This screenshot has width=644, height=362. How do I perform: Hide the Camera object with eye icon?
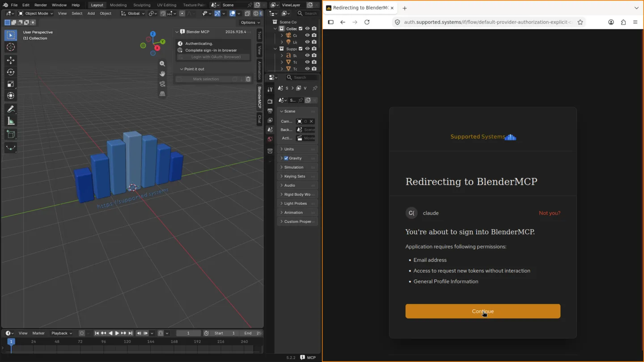pos(307,35)
